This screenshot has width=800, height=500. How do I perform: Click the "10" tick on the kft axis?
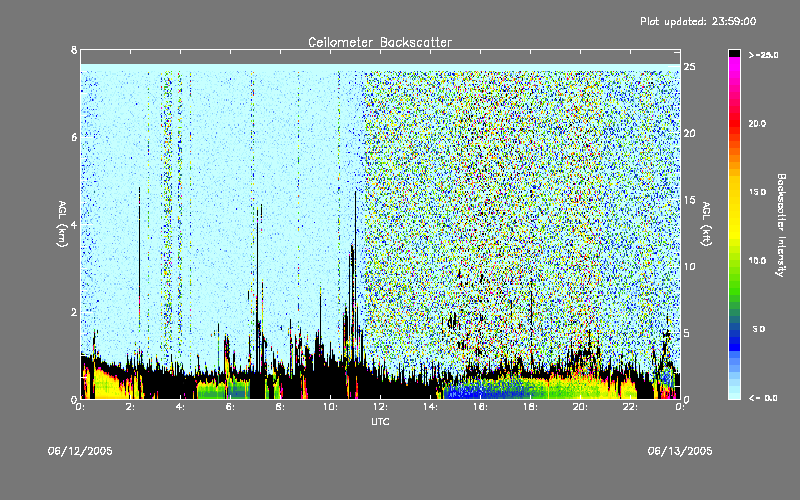689,266
